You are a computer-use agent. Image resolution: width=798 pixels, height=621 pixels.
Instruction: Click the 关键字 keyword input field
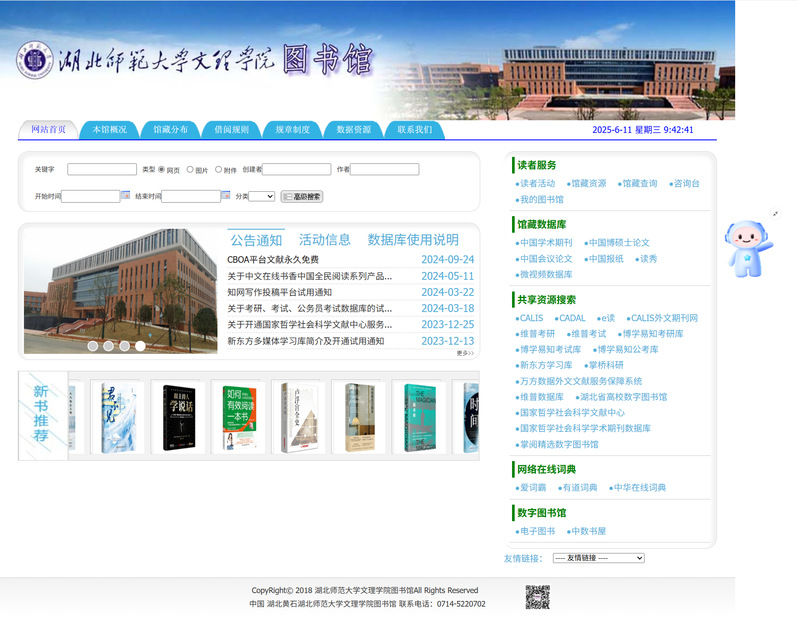pos(102,170)
